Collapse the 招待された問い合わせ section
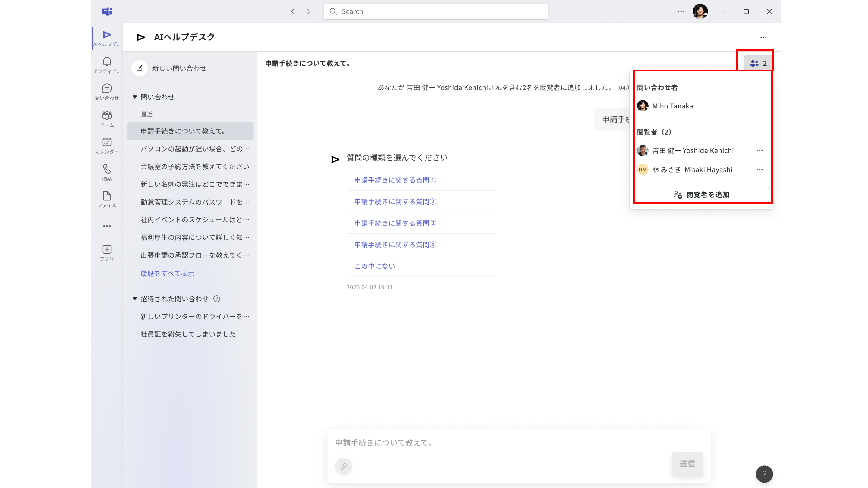This screenshot has width=868, height=488. (135, 299)
